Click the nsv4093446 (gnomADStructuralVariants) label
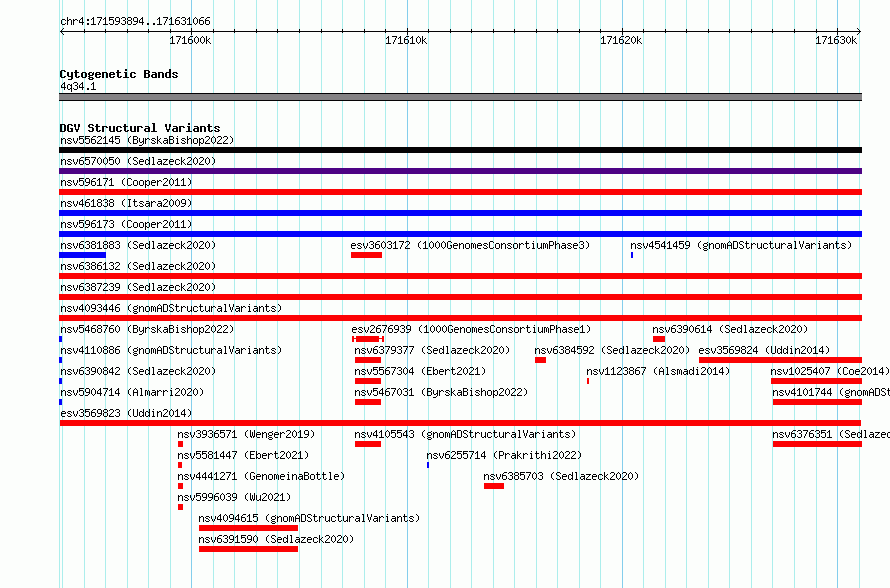This screenshot has height=588, width=890. [x=171, y=308]
